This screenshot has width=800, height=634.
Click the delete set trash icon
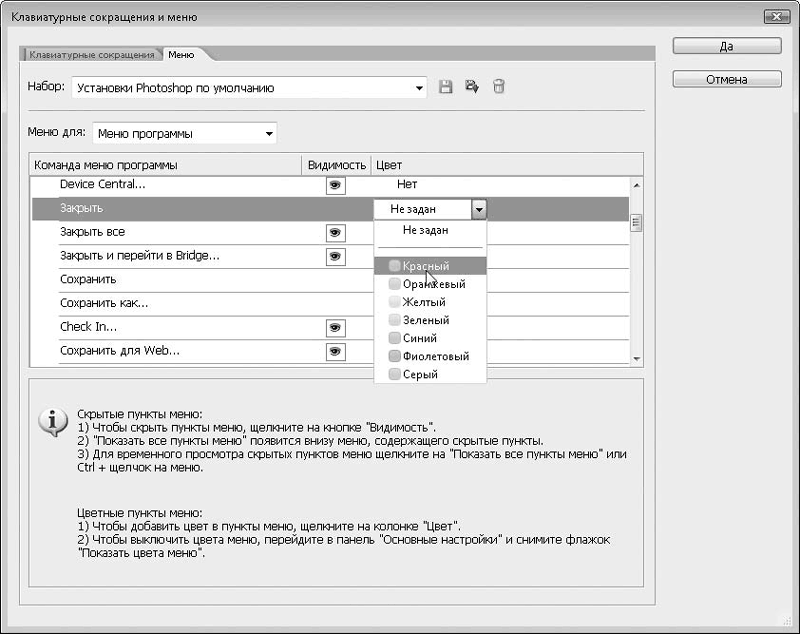pyautogui.click(x=498, y=87)
